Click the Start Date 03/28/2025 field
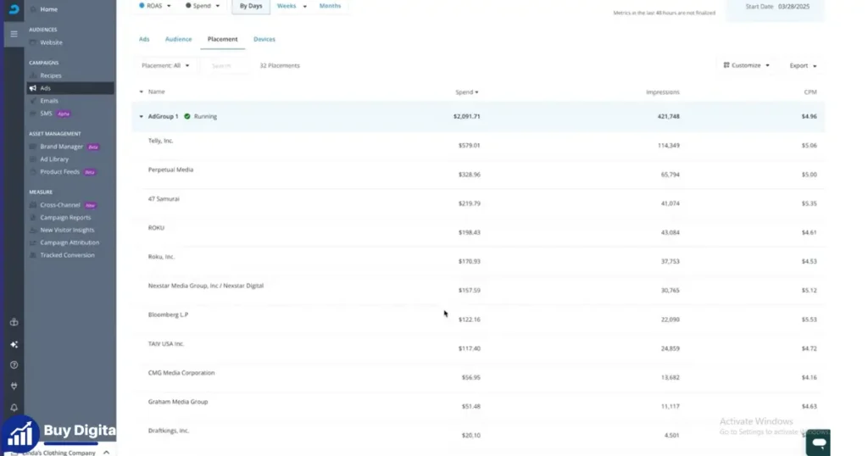 [776, 7]
